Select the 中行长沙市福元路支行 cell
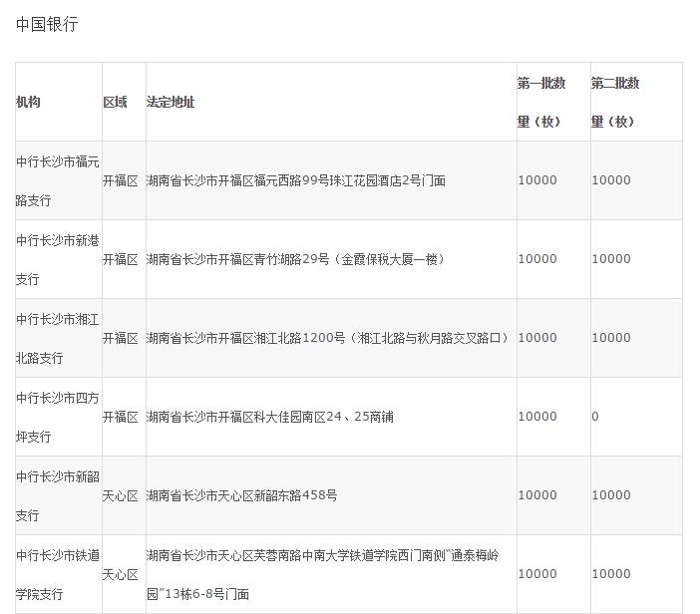 [x=58, y=180]
